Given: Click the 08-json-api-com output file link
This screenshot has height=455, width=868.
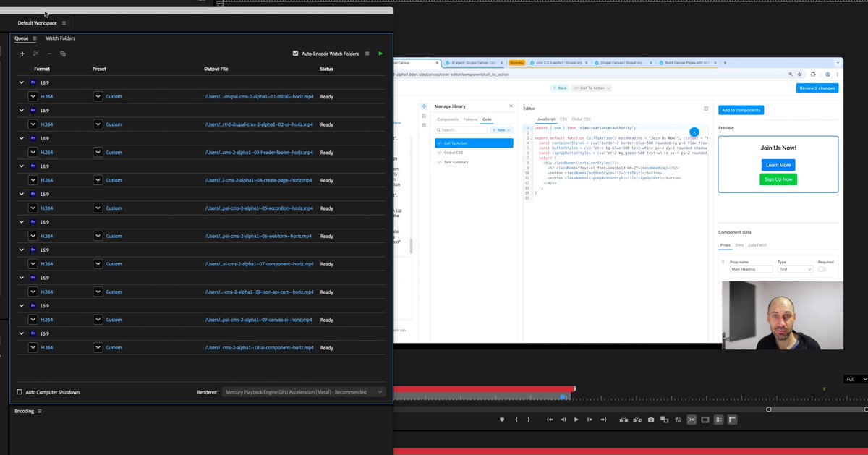Looking at the screenshot, I should (x=259, y=292).
